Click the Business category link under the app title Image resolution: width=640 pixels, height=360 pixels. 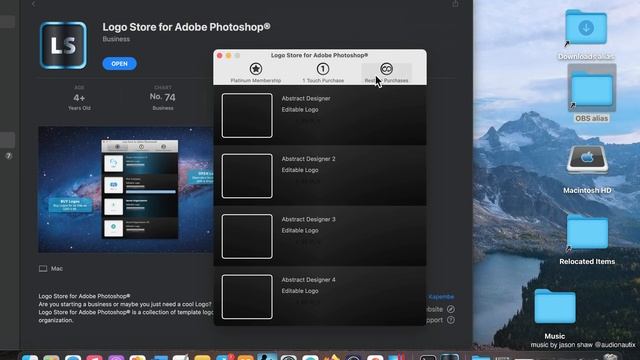tap(116, 39)
